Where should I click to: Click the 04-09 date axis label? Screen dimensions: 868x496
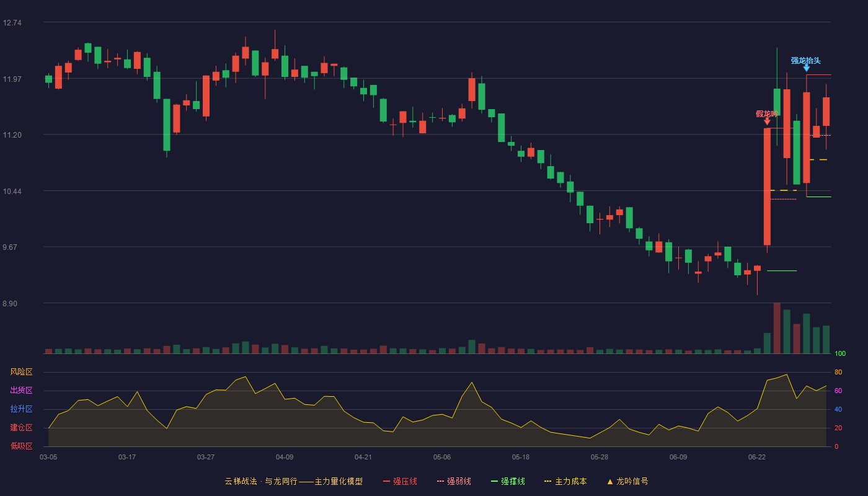click(x=285, y=457)
